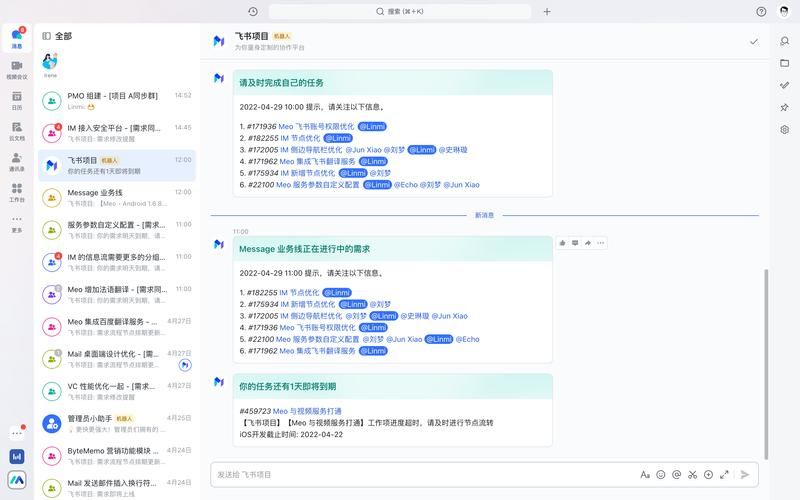800x500 pixels.
Task: Open more actions on message card
Action: 601,243
